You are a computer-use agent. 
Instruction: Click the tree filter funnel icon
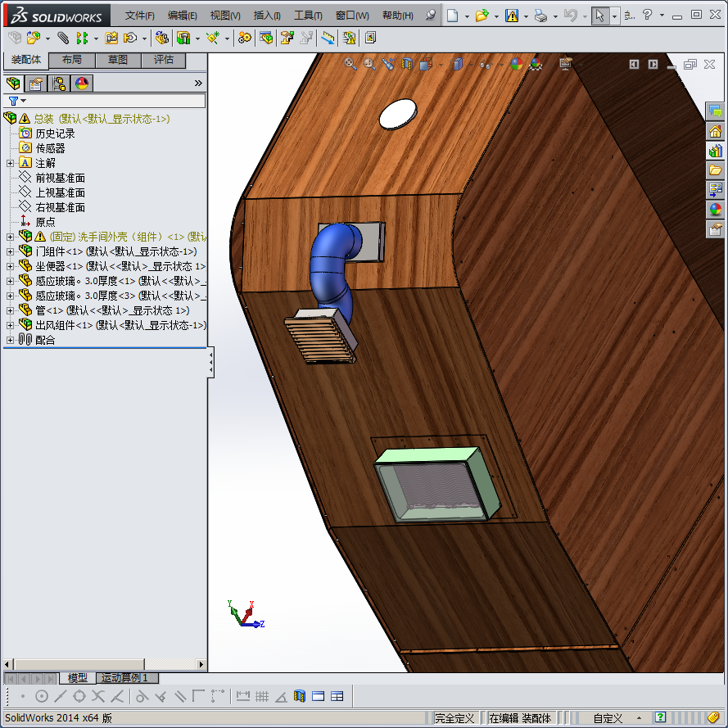point(13,101)
